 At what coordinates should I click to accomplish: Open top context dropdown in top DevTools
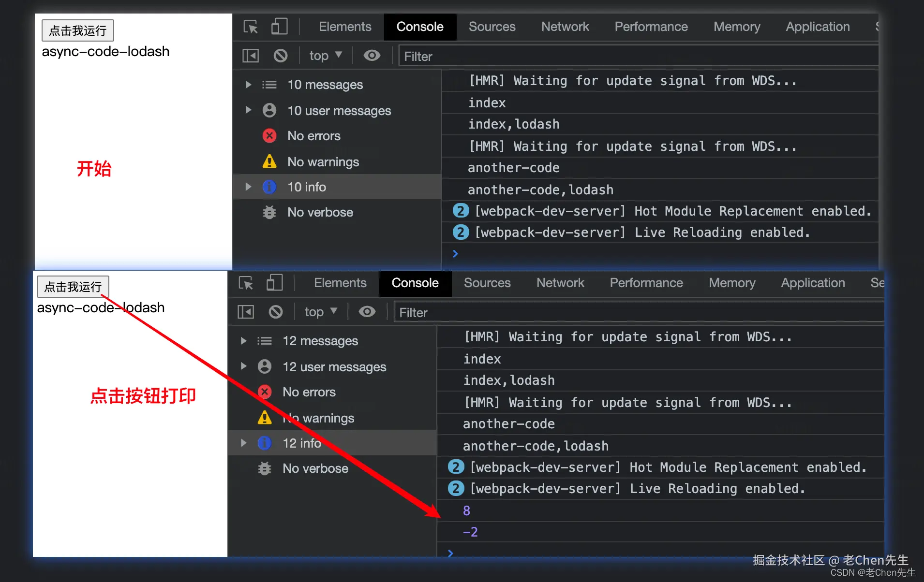click(326, 56)
